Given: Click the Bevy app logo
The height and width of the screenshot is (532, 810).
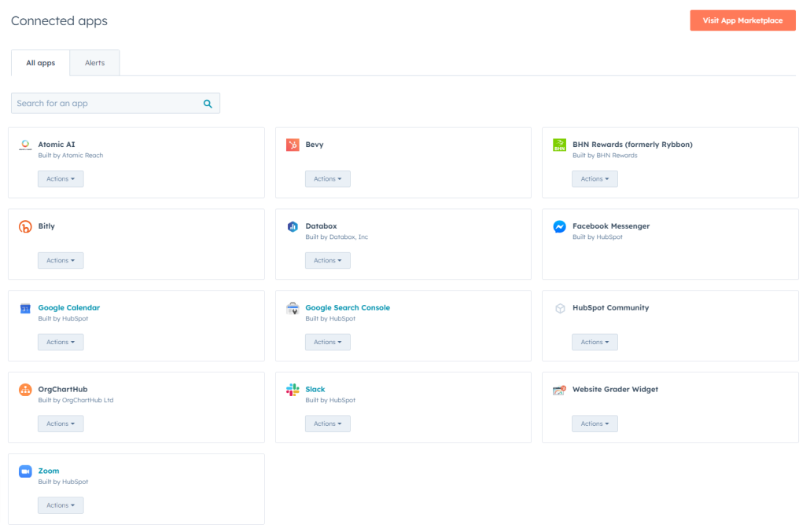Looking at the screenshot, I should coord(292,145).
